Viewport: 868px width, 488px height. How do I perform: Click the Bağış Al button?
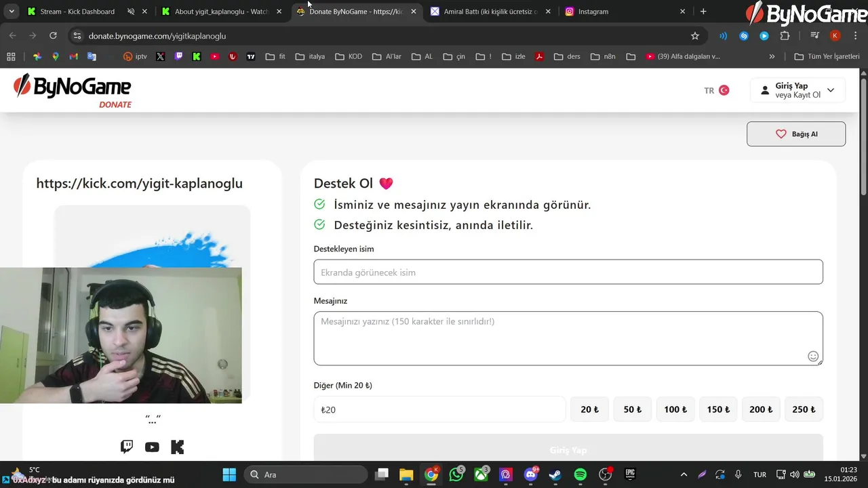pos(796,134)
